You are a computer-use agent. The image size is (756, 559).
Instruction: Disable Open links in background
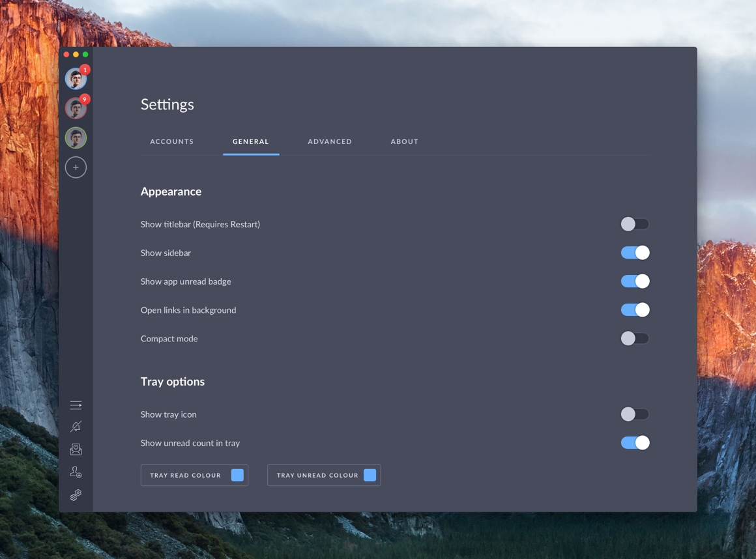[x=635, y=310]
